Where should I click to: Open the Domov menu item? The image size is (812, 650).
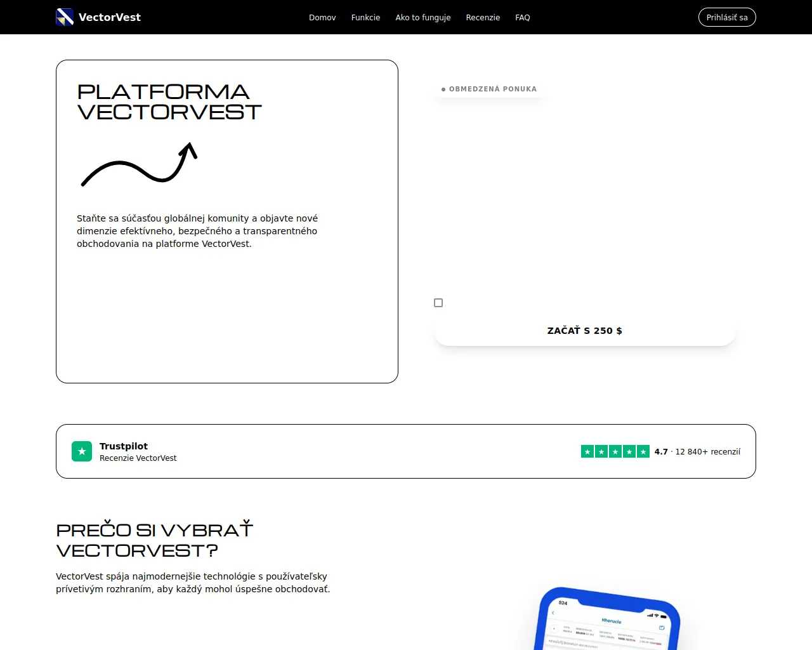pos(322,18)
